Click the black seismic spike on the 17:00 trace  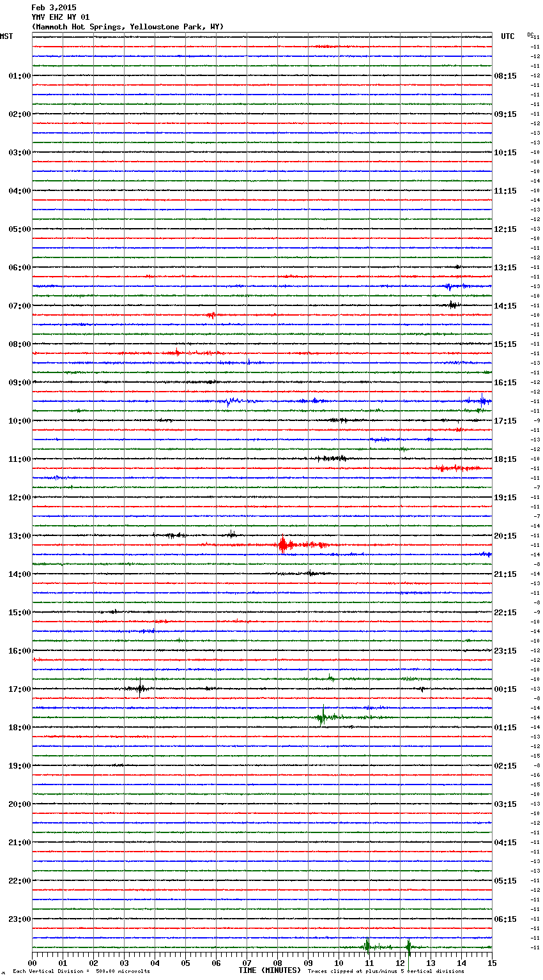(x=140, y=689)
